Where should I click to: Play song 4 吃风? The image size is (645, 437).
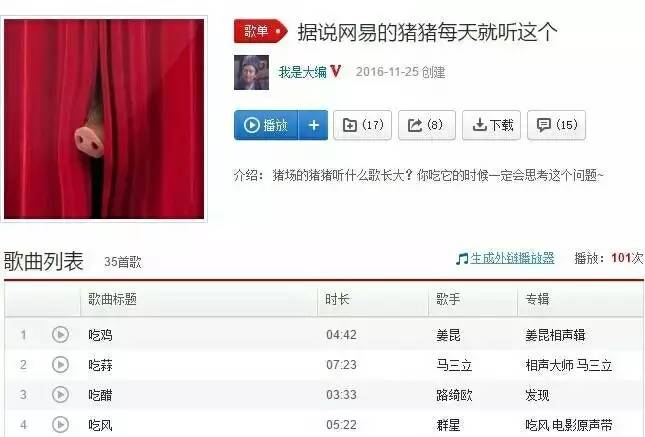click(60, 424)
